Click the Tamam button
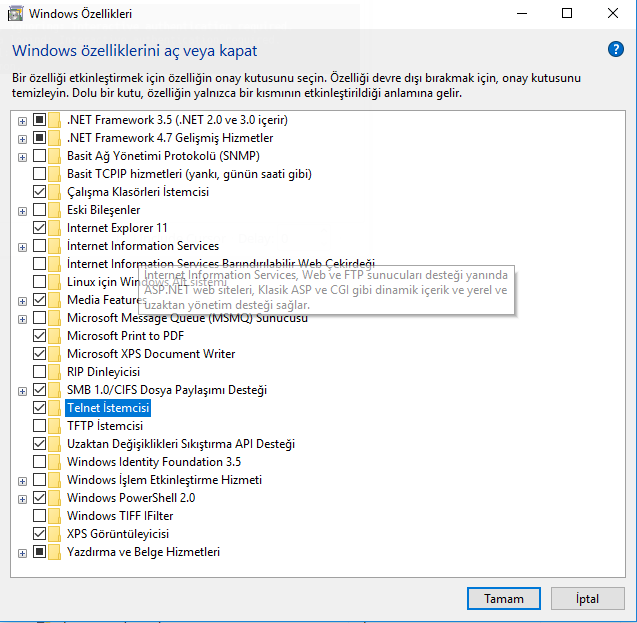 [503, 598]
